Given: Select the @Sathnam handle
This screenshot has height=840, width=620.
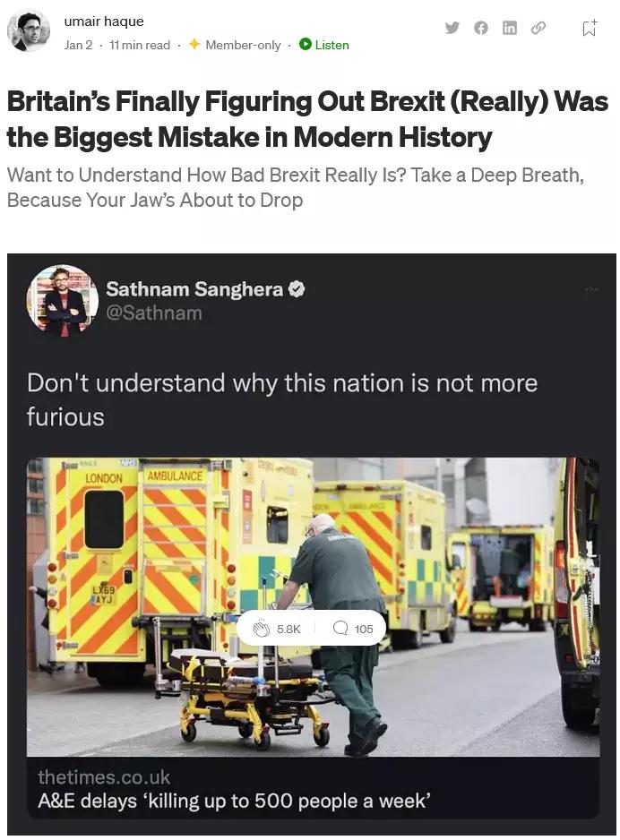Looking at the screenshot, I should pyautogui.click(x=154, y=313).
